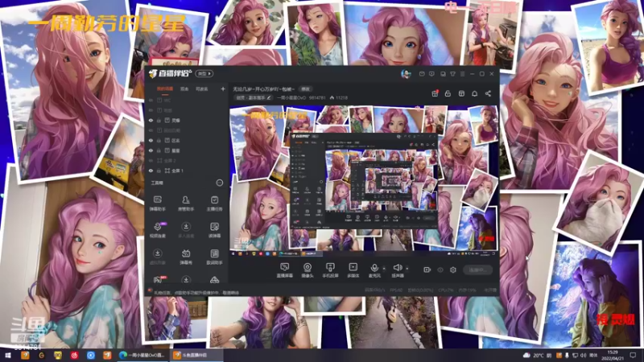The height and width of the screenshot is (362, 644).
Task: Open the 视频连线 video link tool
Action: pyautogui.click(x=157, y=230)
